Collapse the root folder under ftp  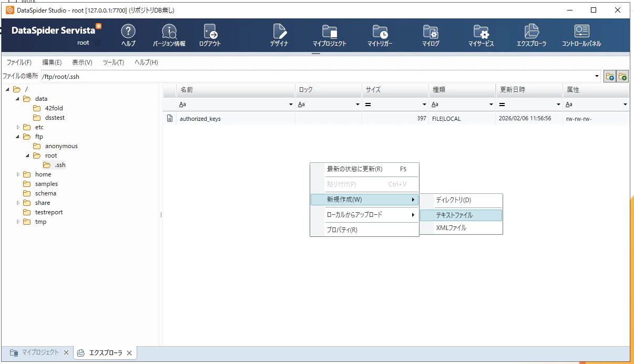pos(27,155)
